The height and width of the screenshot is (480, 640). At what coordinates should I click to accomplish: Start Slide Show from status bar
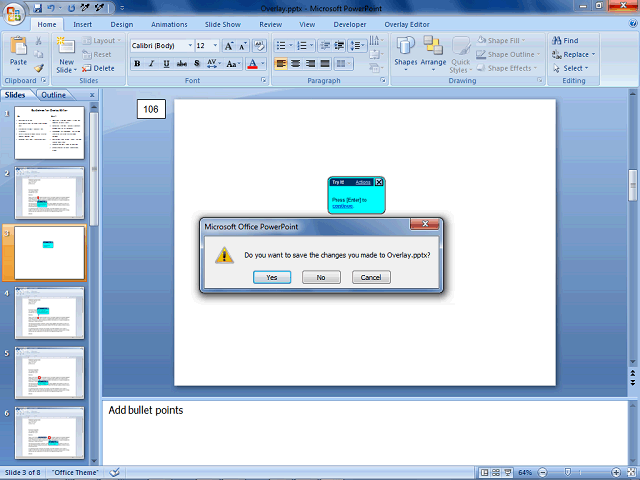tap(507, 472)
